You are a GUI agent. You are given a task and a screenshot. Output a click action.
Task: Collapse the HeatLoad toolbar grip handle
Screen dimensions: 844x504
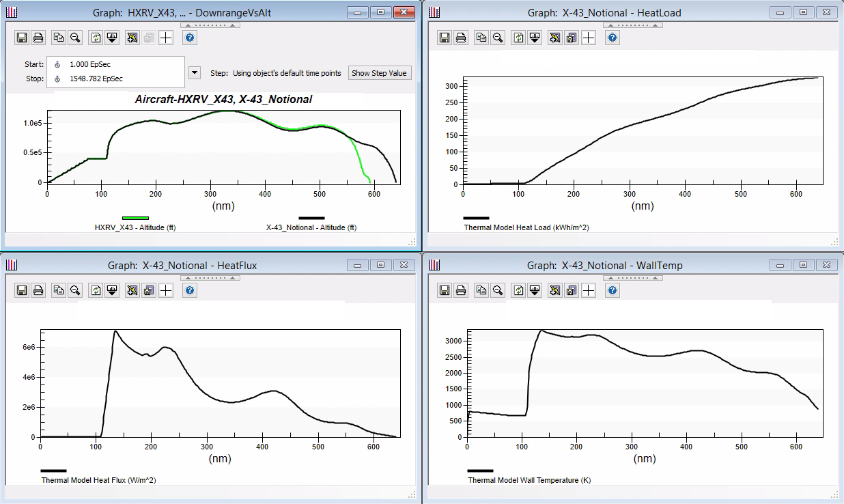634,25
